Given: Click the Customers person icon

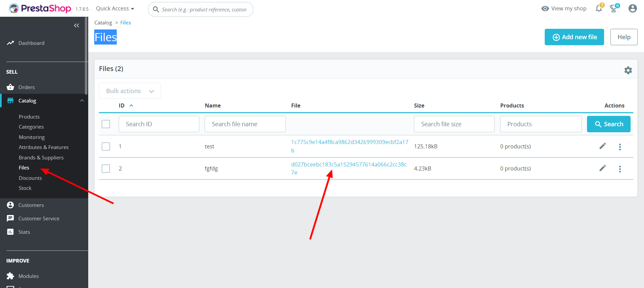Looking at the screenshot, I should coord(10,205).
